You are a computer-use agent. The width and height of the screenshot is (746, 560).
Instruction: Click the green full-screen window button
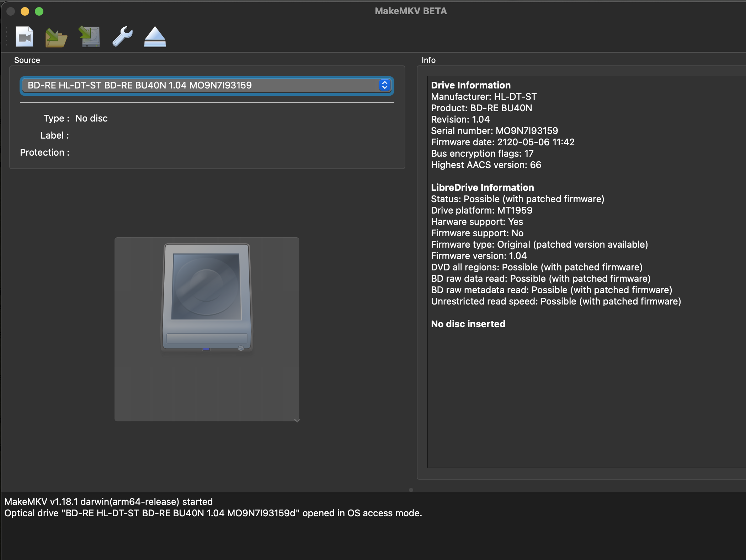39,11
